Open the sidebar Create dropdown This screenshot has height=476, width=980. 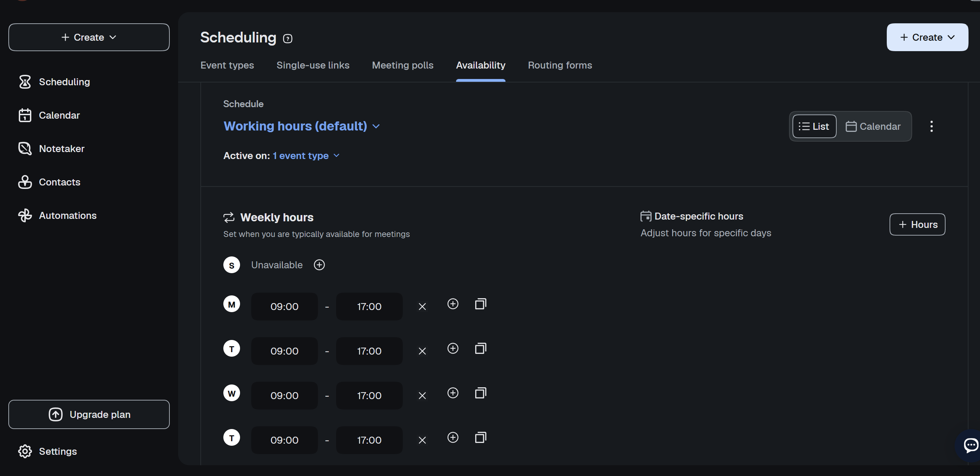click(89, 37)
